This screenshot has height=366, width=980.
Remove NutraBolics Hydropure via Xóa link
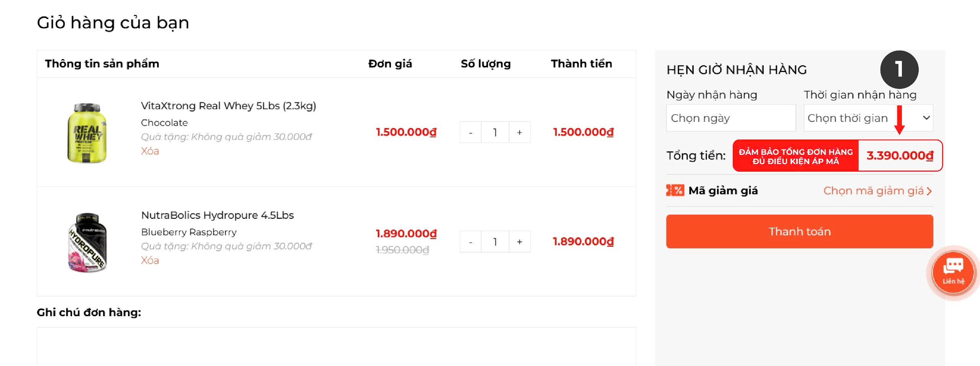point(150,260)
